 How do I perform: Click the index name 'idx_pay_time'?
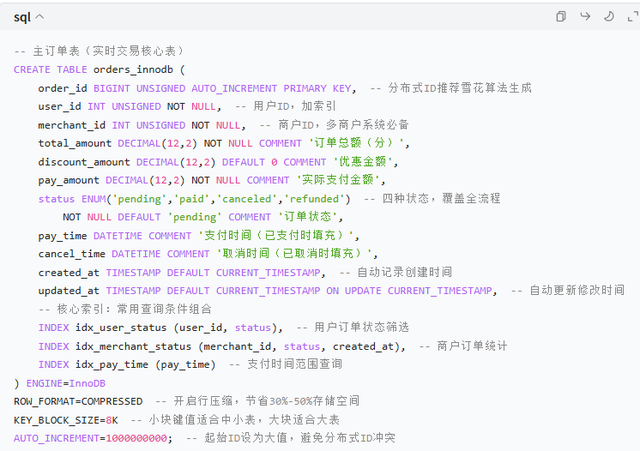click(112, 364)
